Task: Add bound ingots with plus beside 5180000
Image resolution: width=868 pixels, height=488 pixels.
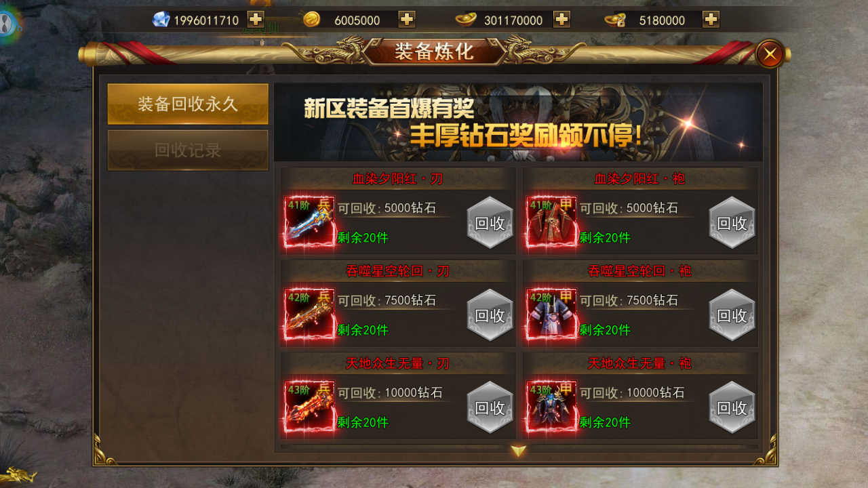Action: 711,20
